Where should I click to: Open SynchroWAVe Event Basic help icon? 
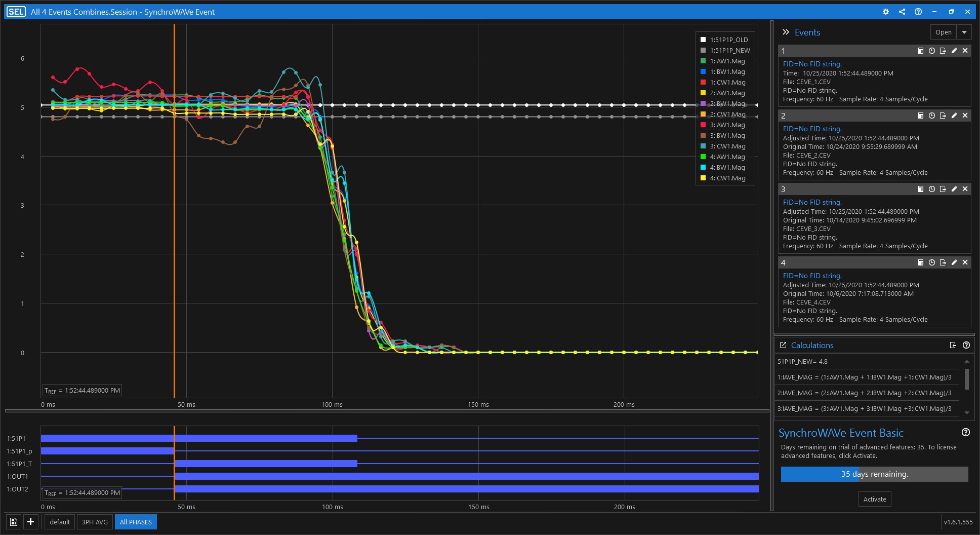pos(966,432)
